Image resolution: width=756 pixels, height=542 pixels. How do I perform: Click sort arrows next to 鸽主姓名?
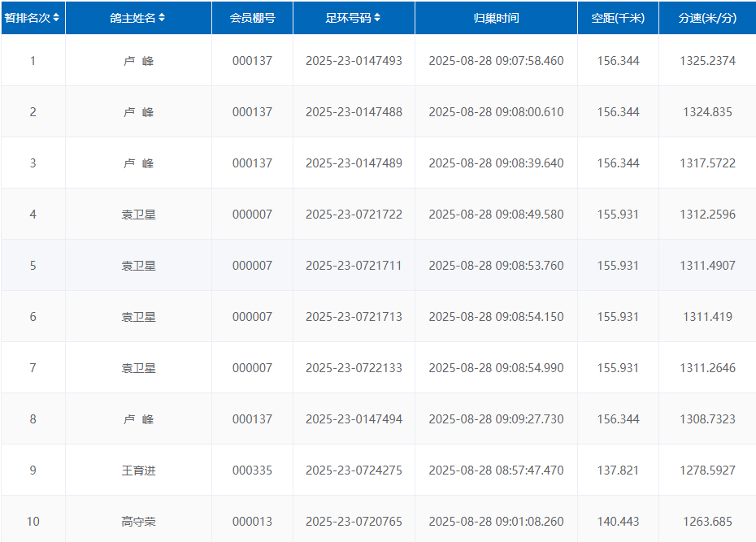(x=162, y=18)
